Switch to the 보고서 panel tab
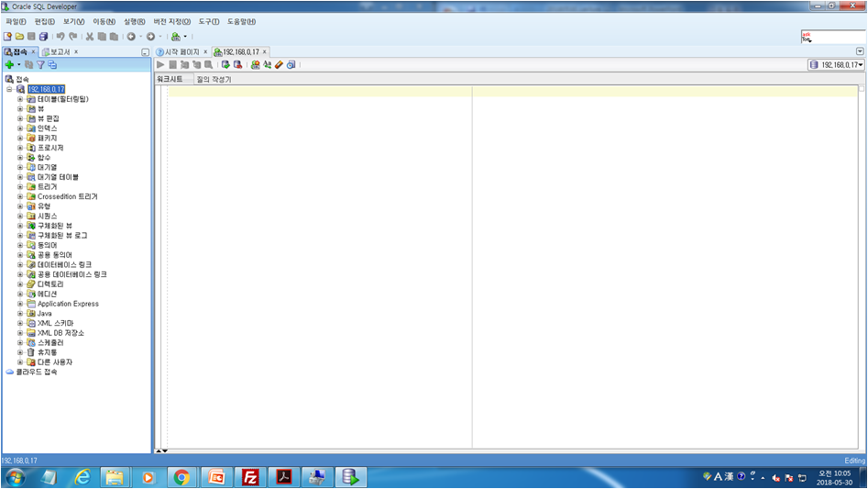This screenshot has height=489, width=868. point(60,52)
